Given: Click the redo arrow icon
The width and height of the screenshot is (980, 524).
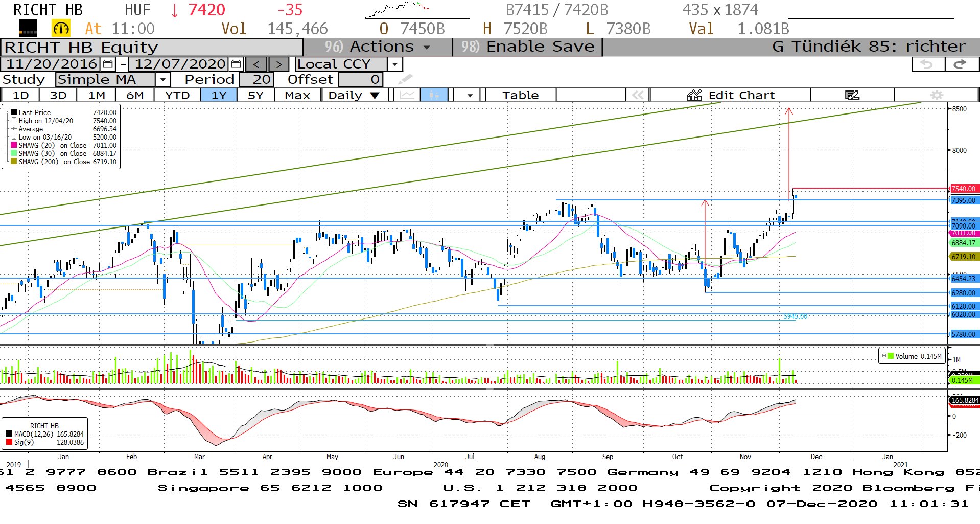Looking at the screenshot, I should (x=961, y=64).
